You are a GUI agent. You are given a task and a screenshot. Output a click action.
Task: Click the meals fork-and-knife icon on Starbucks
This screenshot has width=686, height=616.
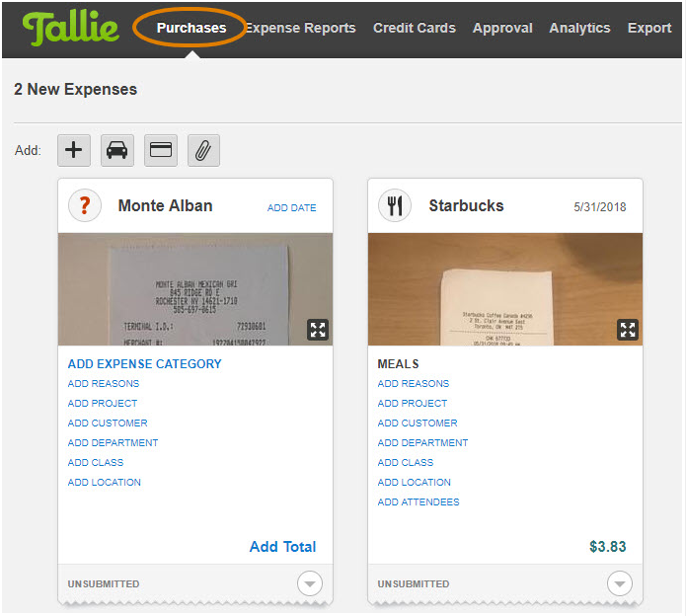pos(395,205)
